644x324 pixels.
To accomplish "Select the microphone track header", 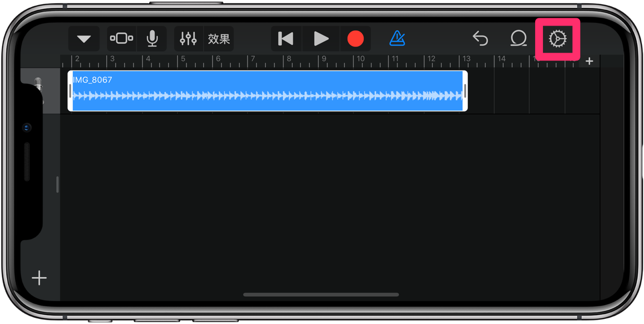I will click(x=40, y=91).
